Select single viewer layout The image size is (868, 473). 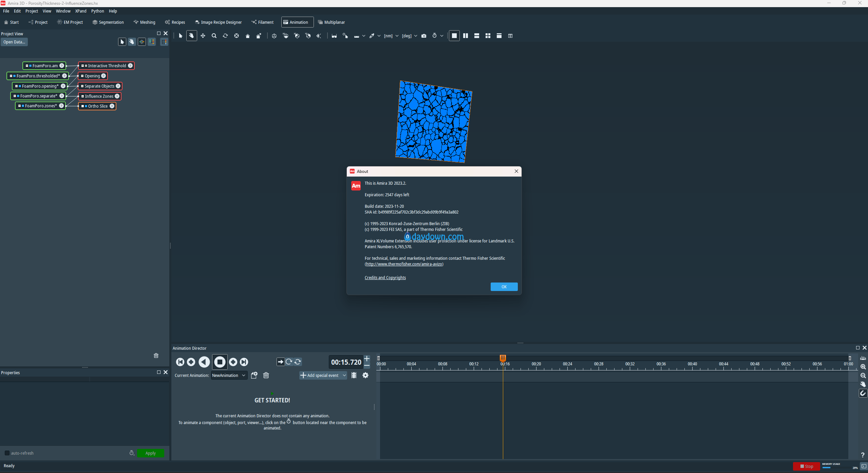coord(454,36)
